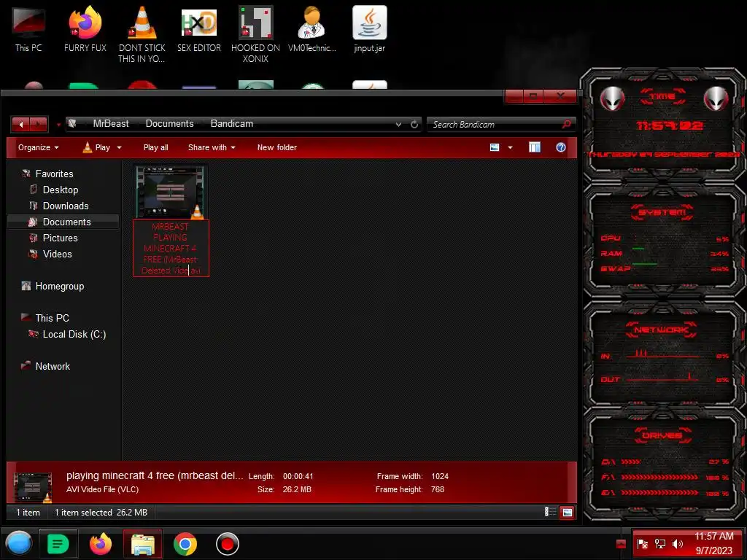Open Explorer help question mark
Viewport: 747px width, 560px height.
coord(561,147)
